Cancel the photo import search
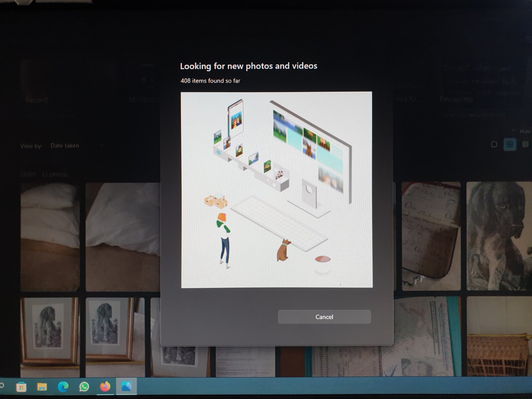Image resolution: width=532 pixels, height=399 pixels. (324, 317)
